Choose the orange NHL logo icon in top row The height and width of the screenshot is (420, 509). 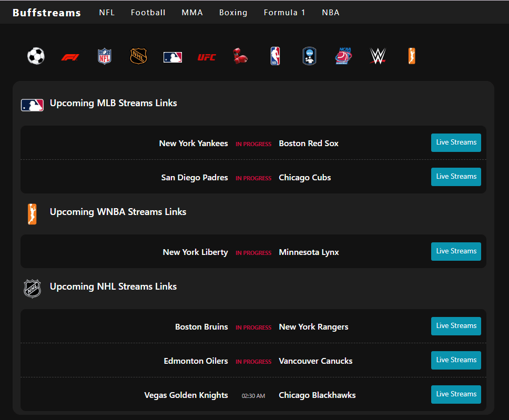click(x=139, y=56)
